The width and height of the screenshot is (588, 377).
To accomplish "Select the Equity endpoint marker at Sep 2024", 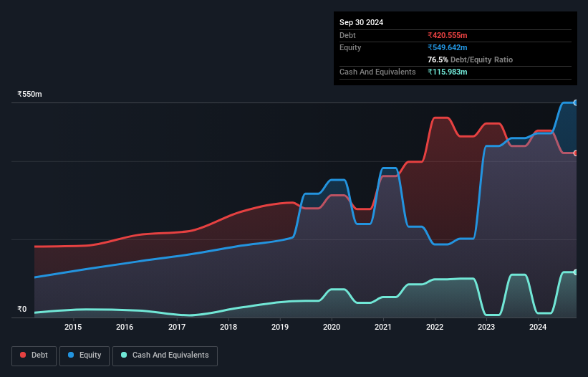I will (x=576, y=102).
